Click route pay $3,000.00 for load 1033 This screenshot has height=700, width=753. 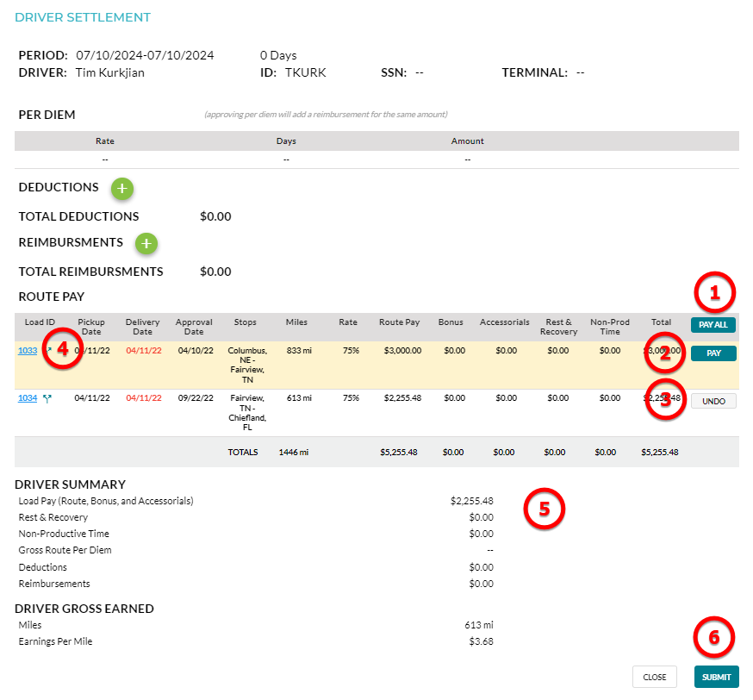(402, 351)
